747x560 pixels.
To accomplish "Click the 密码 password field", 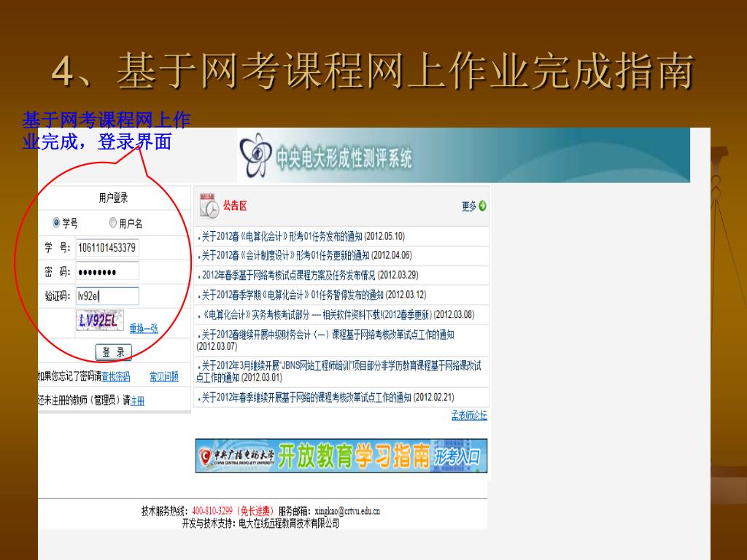I will [x=108, y=272].
